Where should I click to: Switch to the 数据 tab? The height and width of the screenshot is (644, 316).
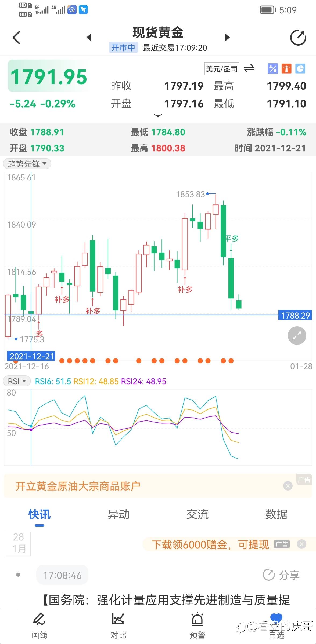click(276, 515)
